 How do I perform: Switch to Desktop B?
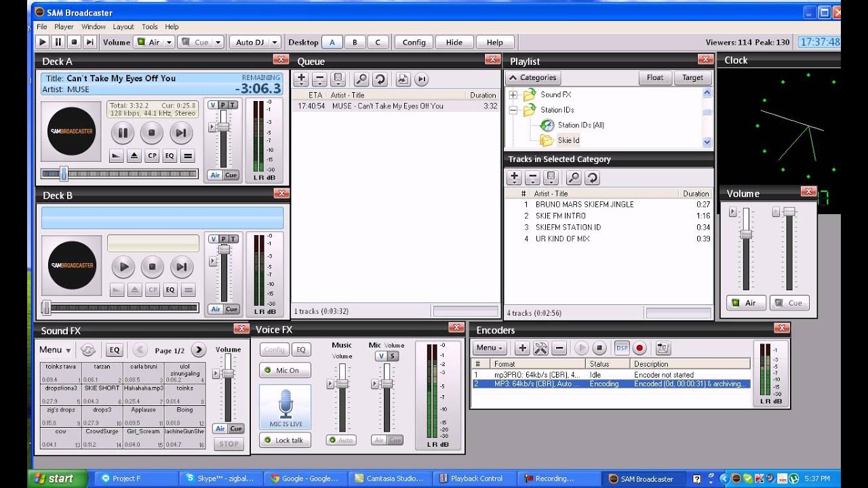point(355,42)
